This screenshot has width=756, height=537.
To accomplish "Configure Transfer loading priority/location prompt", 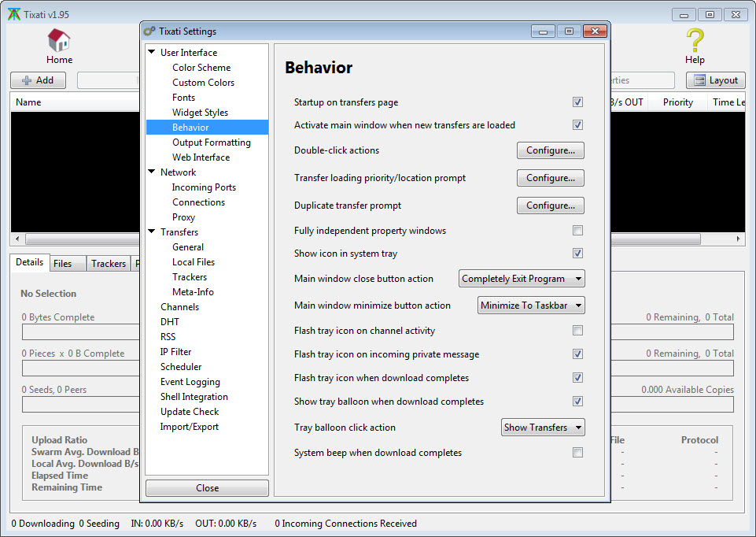I will (x=551, y=178).
